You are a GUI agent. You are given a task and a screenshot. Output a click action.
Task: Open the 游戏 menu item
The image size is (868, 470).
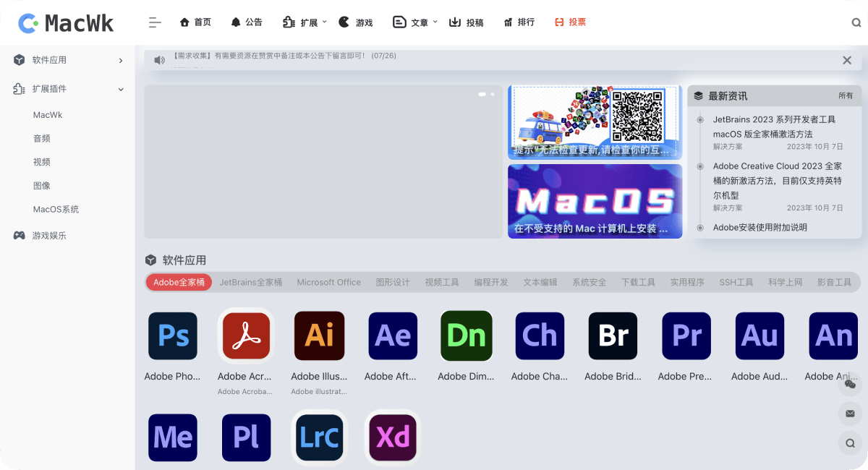[x=356, y=22]
